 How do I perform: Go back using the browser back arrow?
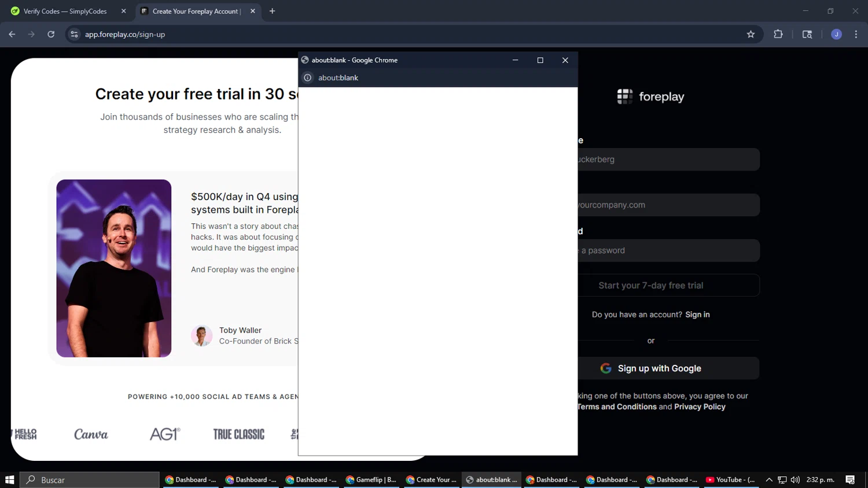pyautogui.click(x=12, y=35)
